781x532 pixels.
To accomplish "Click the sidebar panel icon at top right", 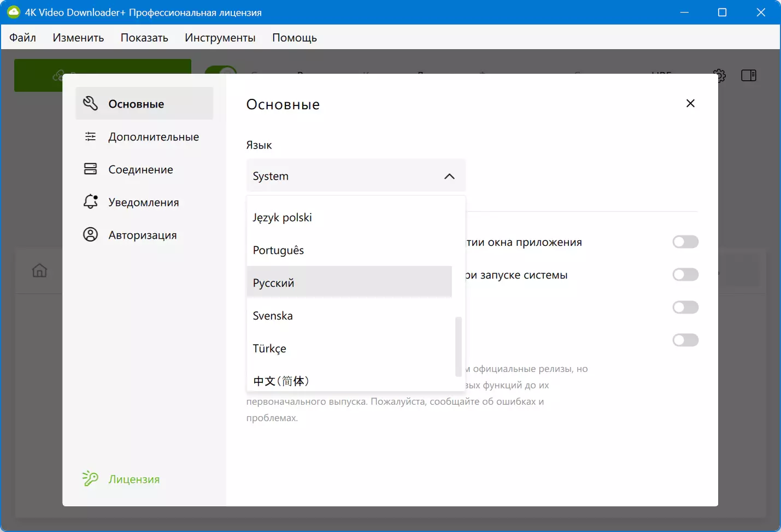I will coord(748,75).
